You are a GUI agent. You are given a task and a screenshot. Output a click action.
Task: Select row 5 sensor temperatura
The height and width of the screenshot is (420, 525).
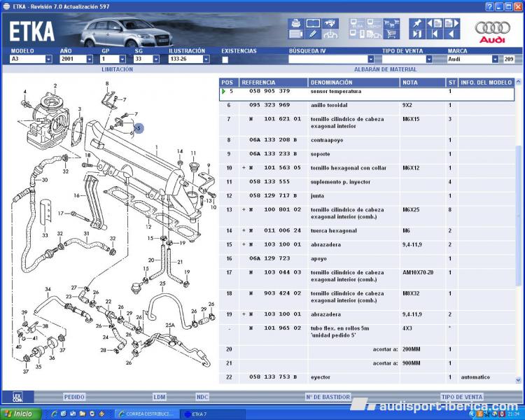point(367,94)
